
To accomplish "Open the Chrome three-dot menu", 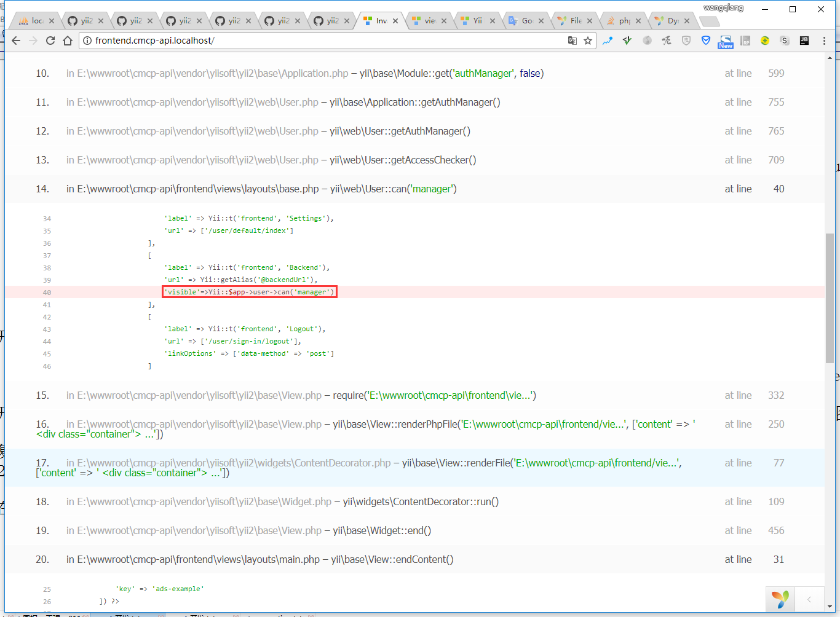I will click(x=824, y=41).
